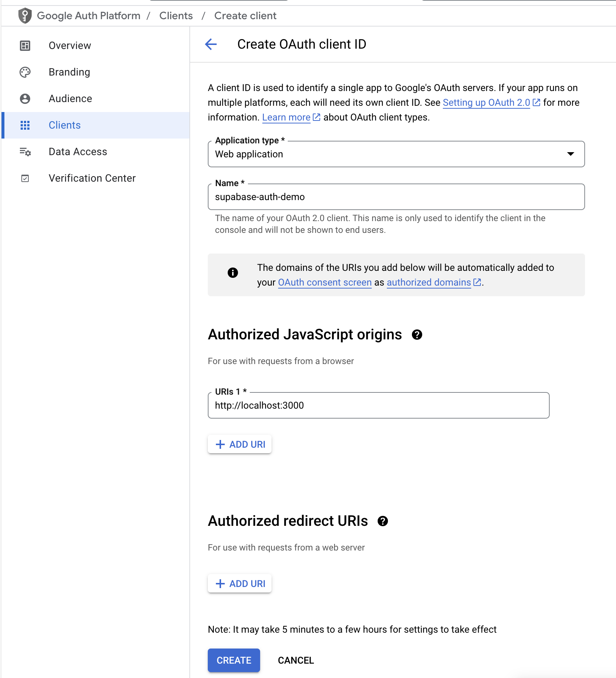Click the Create OAuth client ID heading

[x=302, y=44]
